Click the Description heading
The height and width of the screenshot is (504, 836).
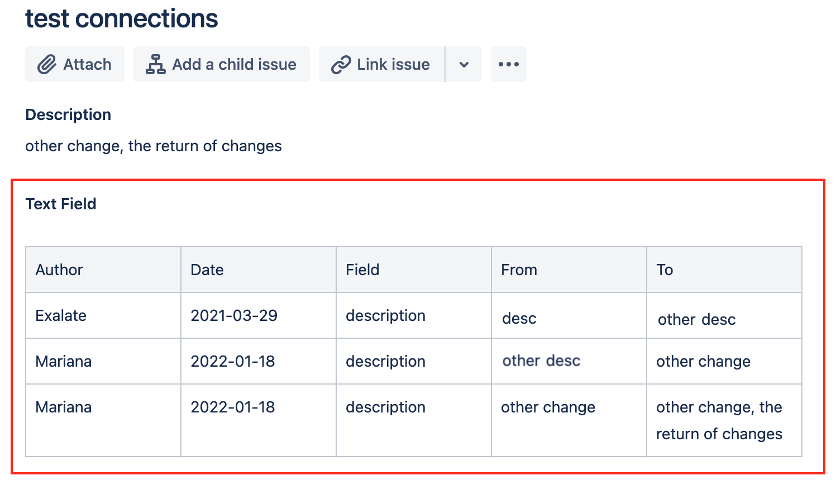pos(68,115)
